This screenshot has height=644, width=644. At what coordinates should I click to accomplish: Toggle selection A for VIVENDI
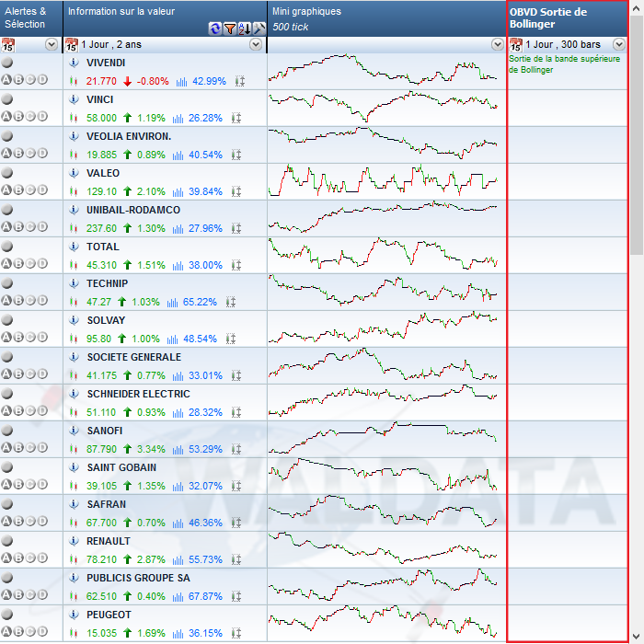[x=6, y=80]
